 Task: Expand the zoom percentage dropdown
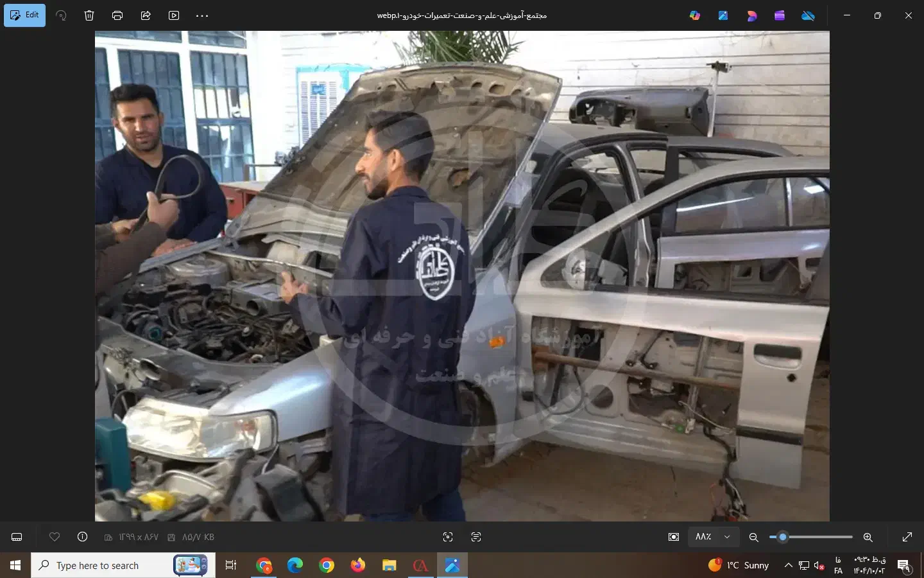pyautogui.click(x=727, y=537)
